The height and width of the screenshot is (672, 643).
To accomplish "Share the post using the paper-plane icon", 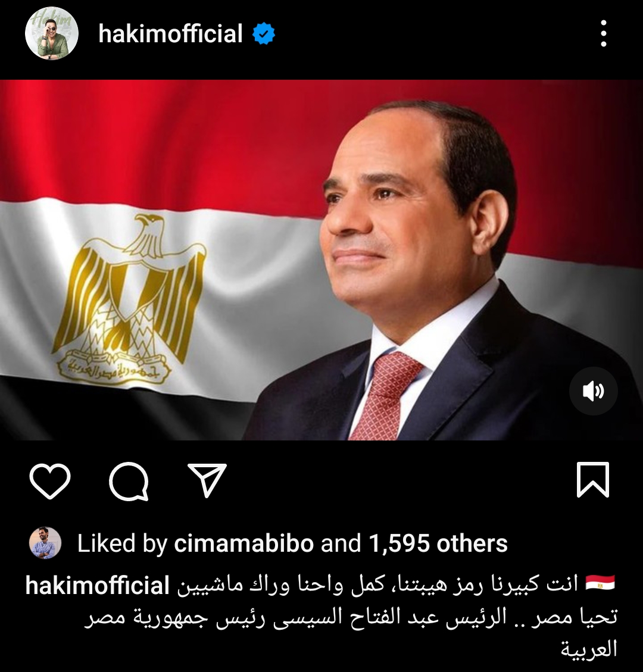I will (x=207, y=480).
